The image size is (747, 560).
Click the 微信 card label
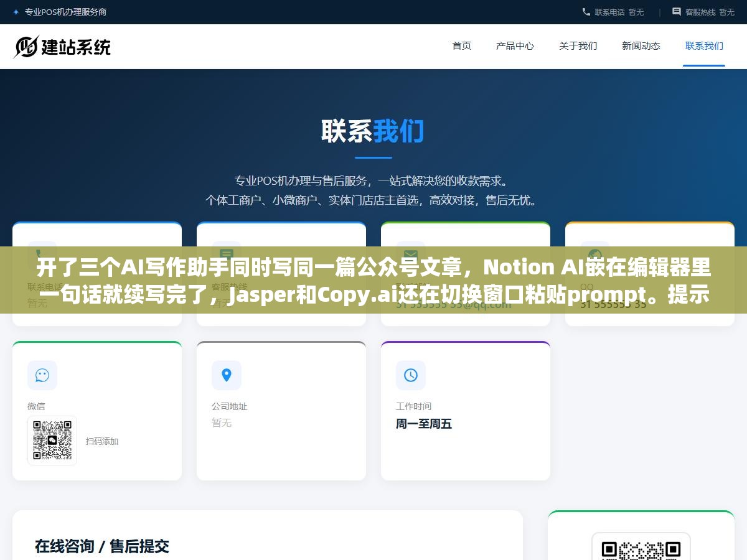36,406
